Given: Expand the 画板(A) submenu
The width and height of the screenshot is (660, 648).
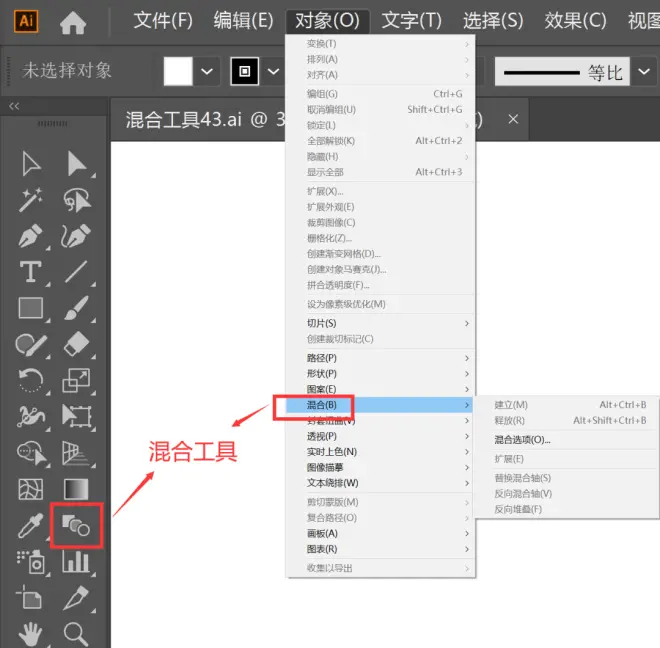Looking at the screenshot, I should pos(380,533).
